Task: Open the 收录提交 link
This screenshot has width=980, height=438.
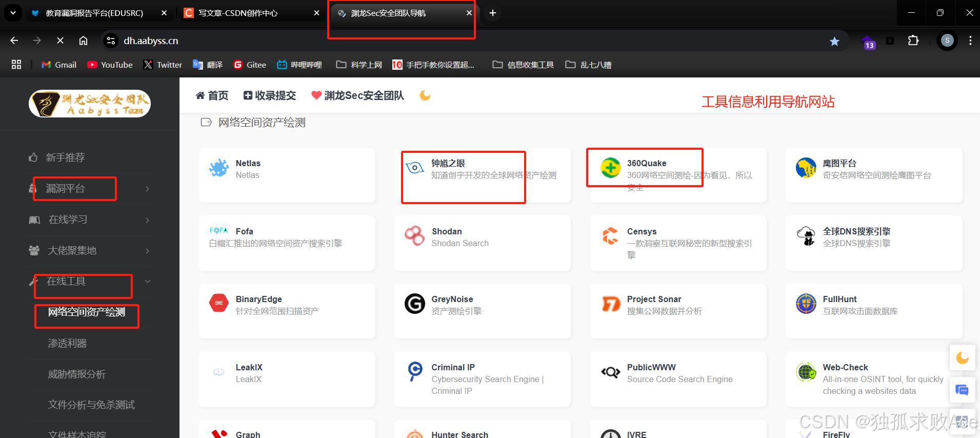Action: coord(270,95)
